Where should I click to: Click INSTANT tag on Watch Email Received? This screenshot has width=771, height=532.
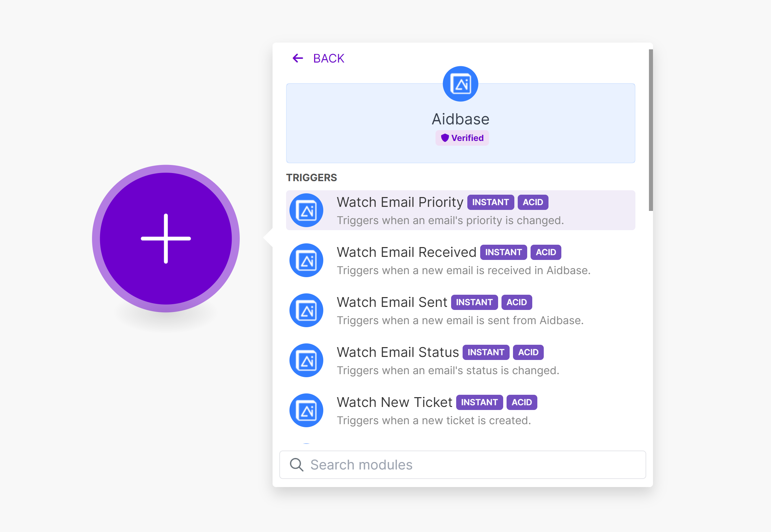pyautogui.click(x=503, y=252)
